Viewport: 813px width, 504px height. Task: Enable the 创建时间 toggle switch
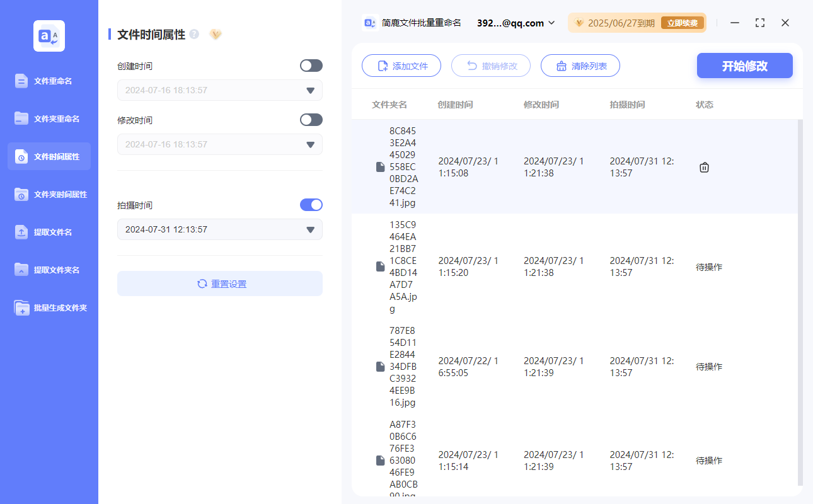point(311,65)
